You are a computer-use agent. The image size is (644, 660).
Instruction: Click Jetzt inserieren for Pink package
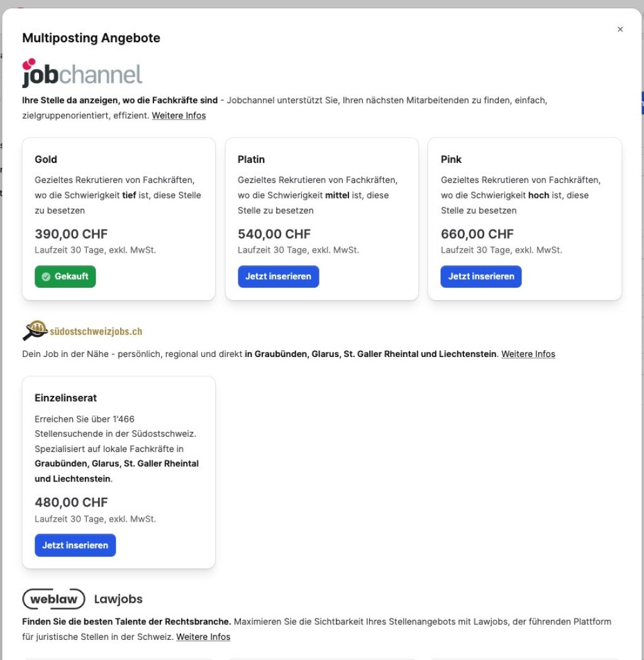pyautogui.click(x=481, y=277)
